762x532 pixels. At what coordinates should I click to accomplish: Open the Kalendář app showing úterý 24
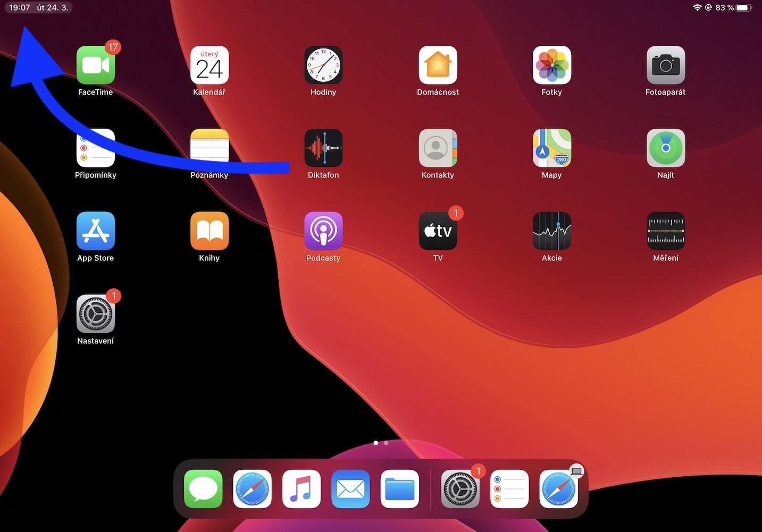tap(210, 65)
